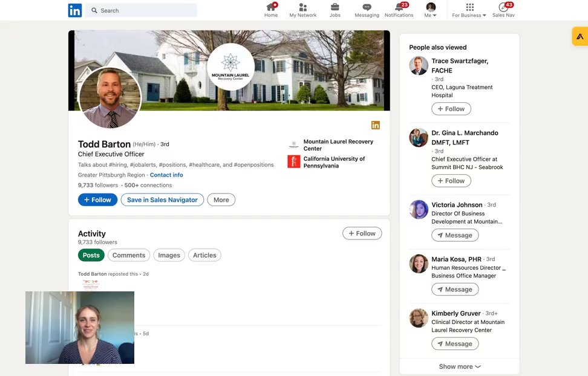Click Dr. Gina Marchando's avatar photo
This screenshot has width=588, height=376.
pyautogui.click(x=419, y=138)
